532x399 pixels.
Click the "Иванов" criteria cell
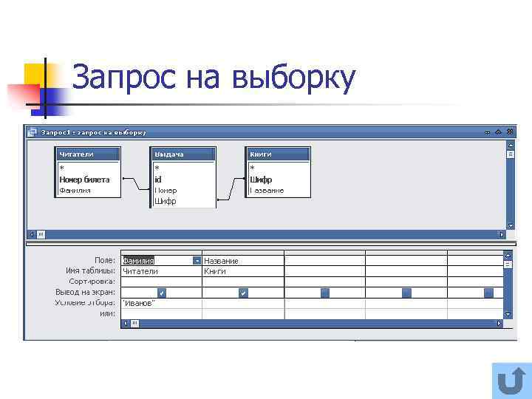coord(161,304)
